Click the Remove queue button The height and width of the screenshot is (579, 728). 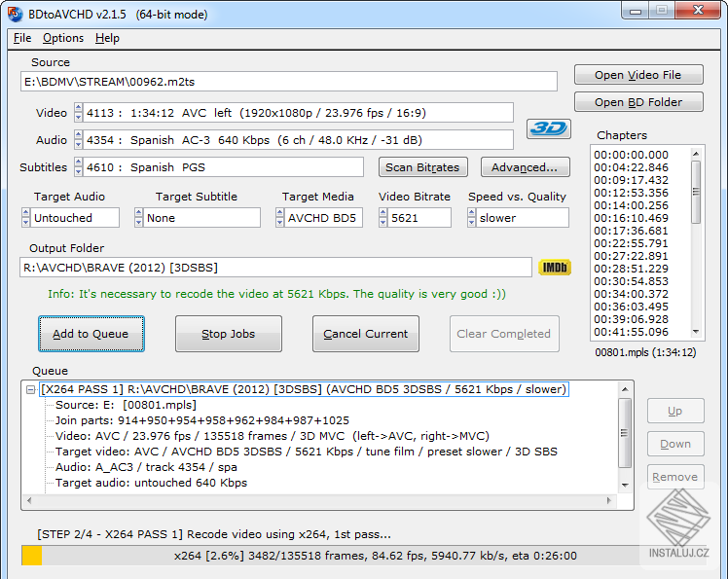pos(675,477)
